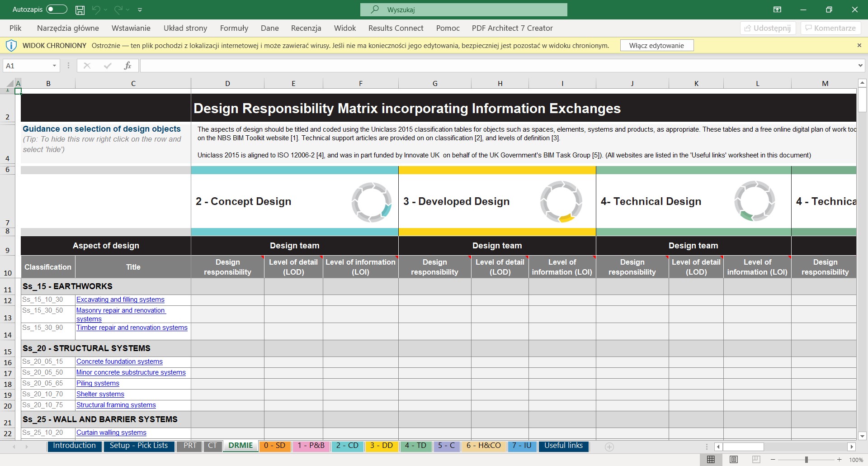Open Ribbon Display Options icon
The height and width of the screenshot is (466, 868).
[777, 10]
